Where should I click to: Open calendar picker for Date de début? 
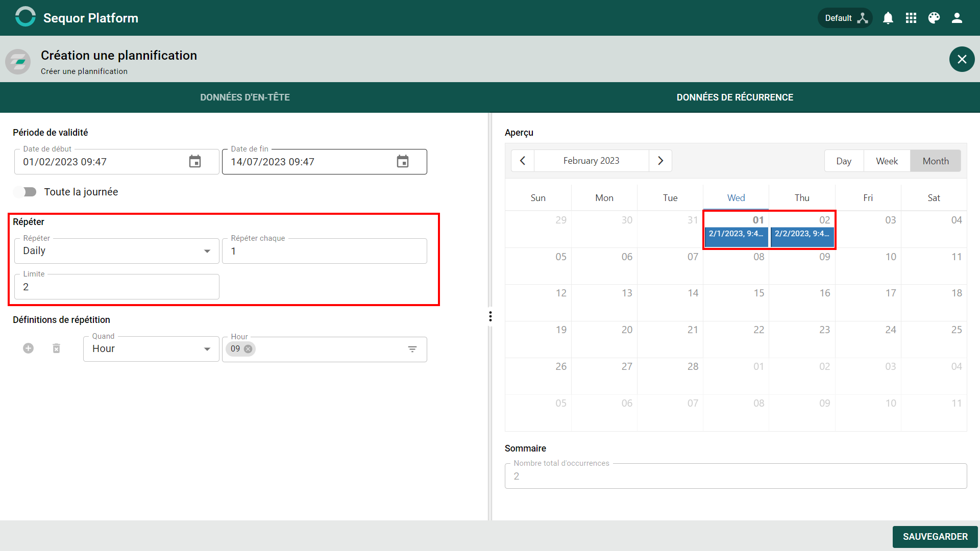(195, 162)
